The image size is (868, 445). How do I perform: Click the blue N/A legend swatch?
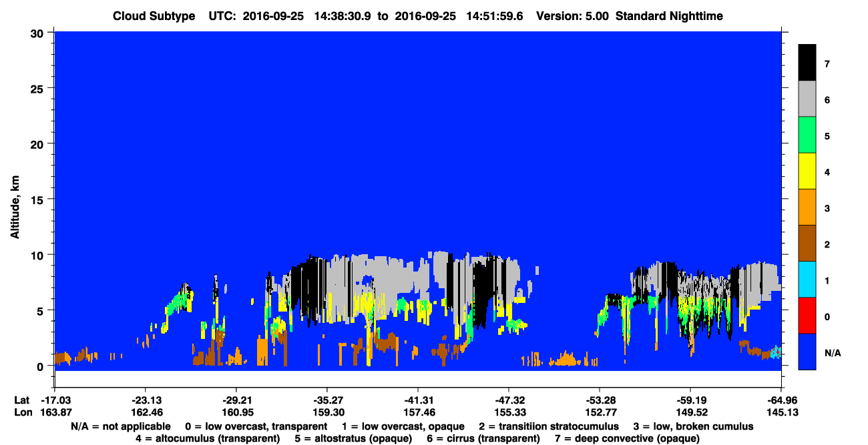807,352
